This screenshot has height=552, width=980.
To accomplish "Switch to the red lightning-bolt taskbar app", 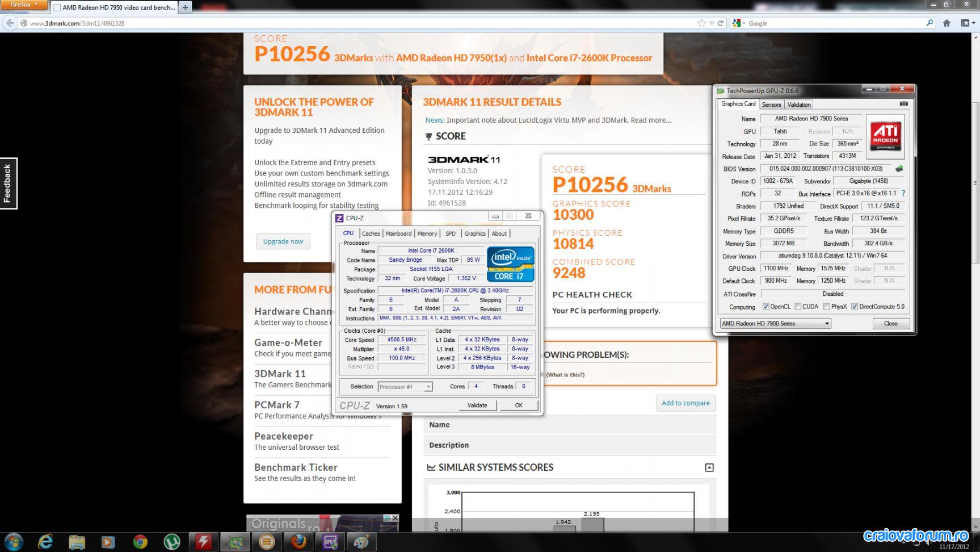I will click(x=204, y=542).
